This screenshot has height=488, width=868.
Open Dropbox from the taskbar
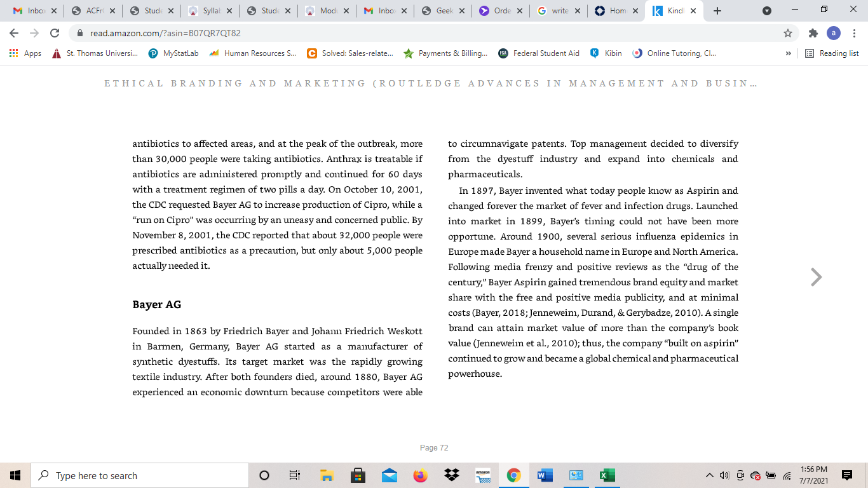click(452, 475)
